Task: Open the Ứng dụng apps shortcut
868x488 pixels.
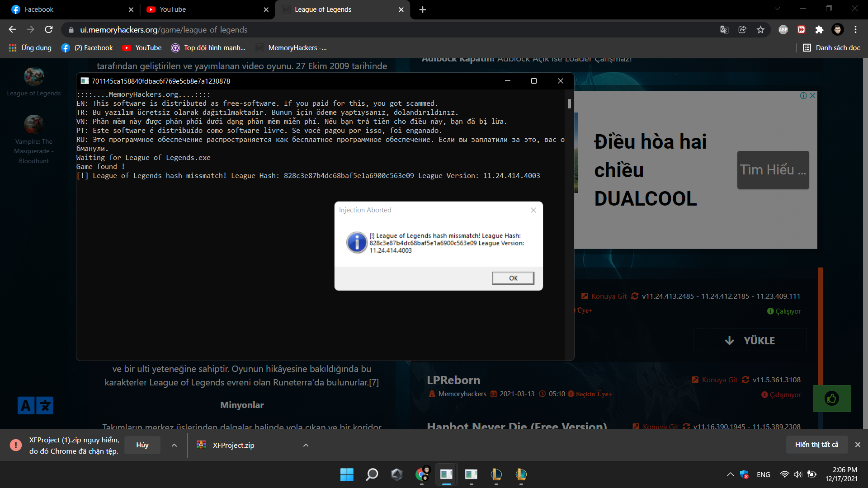Action: (x=30, y=48)
